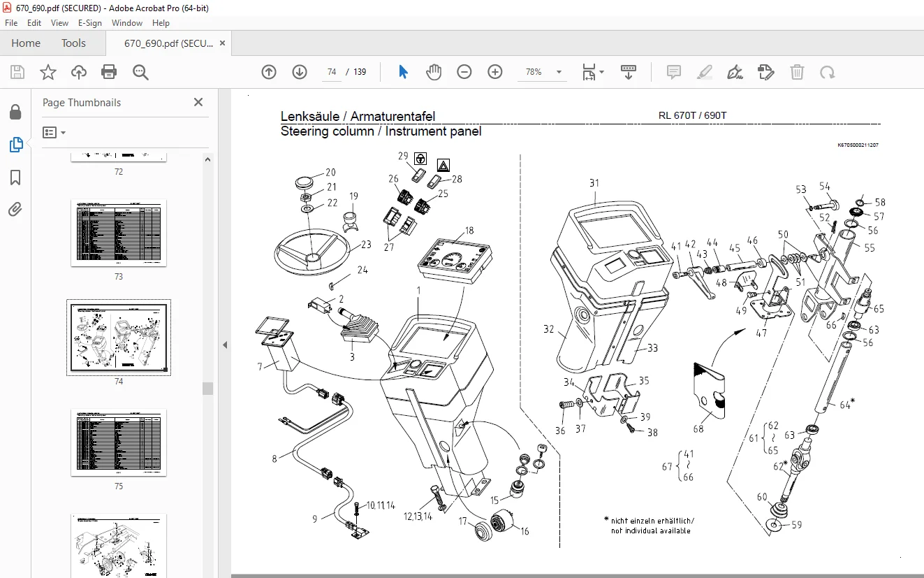Image resolution: width=924 pixels, height=578 pixels.
Task: Open the Help menu
Action: coord(161,23)
